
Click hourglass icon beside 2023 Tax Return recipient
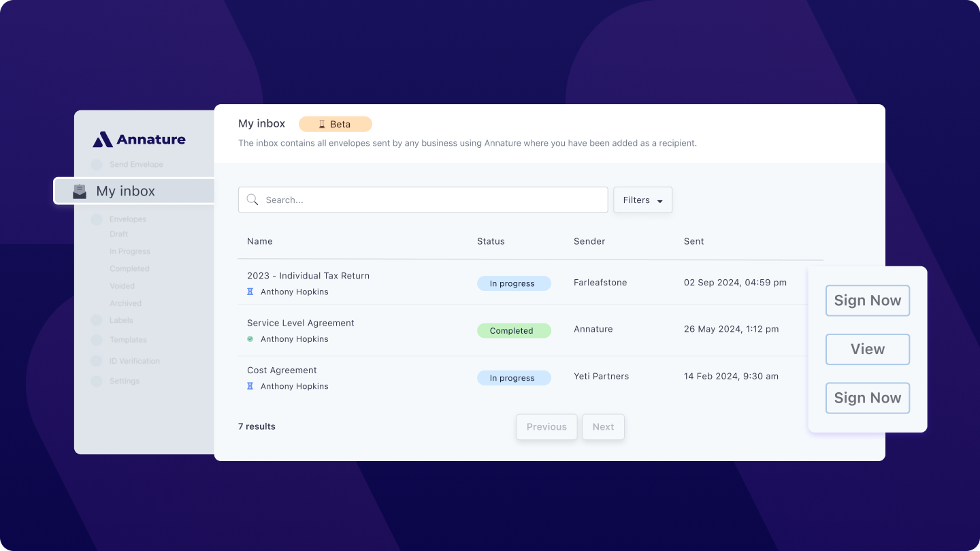point(250,292)
